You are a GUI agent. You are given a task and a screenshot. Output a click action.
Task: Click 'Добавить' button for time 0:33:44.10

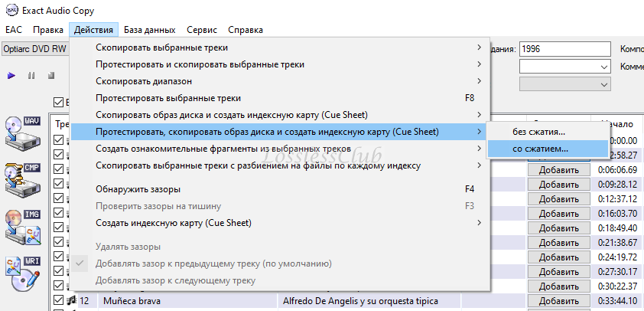pos(558,301)
